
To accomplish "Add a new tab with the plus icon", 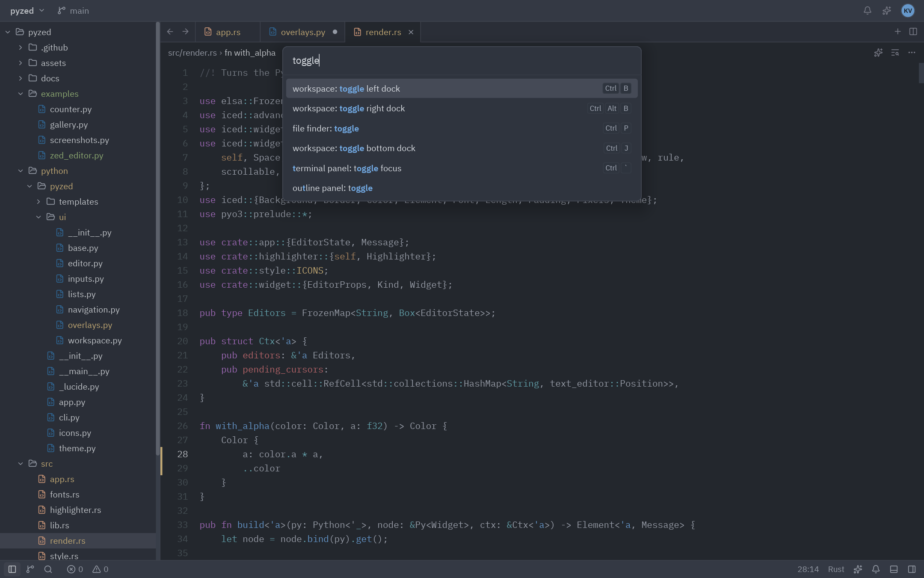I will pos(897,32).
